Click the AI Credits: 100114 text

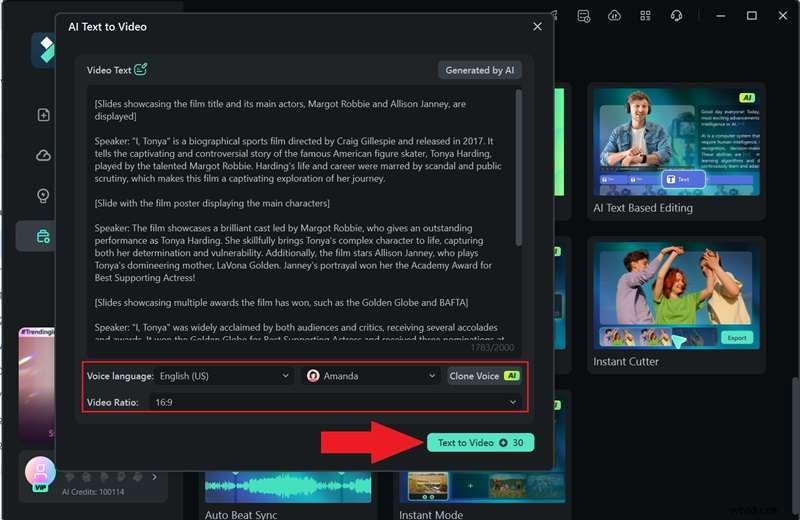point(93,492)
